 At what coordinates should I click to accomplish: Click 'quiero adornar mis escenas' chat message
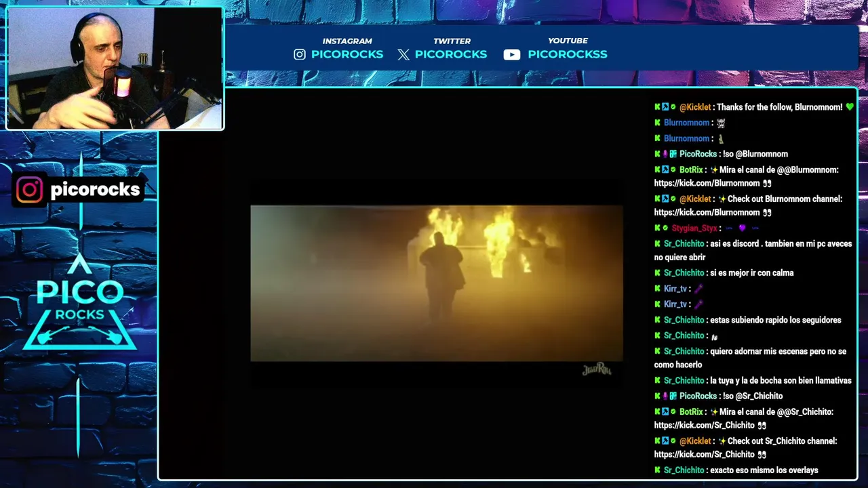click(751, 359)
